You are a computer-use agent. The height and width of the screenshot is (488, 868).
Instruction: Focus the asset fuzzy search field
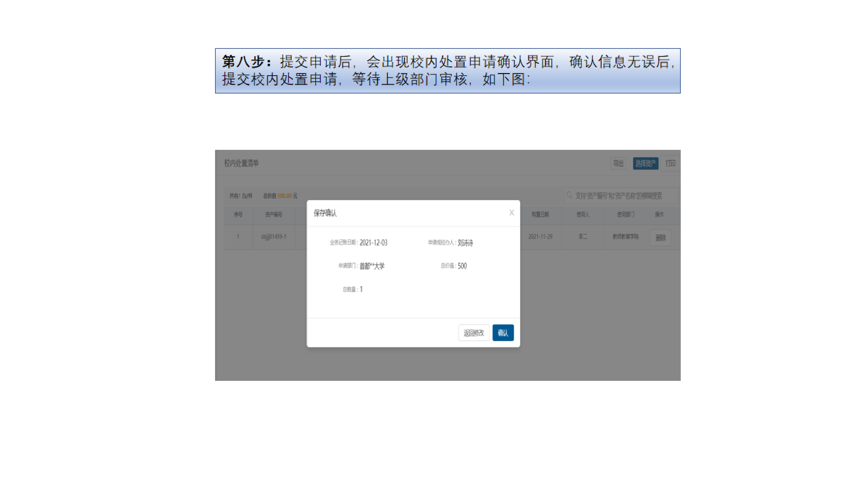click(622, 196)
